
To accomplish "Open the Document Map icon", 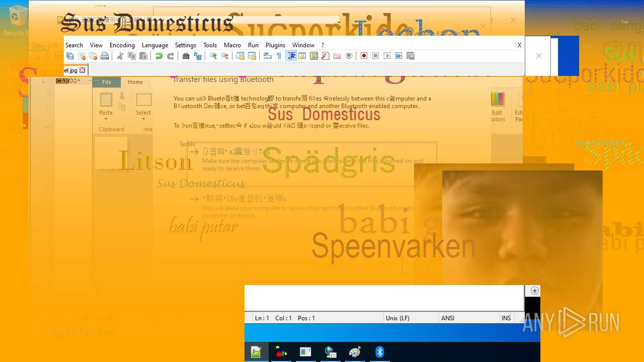I will pyautogui.click(x=314, y=56).
